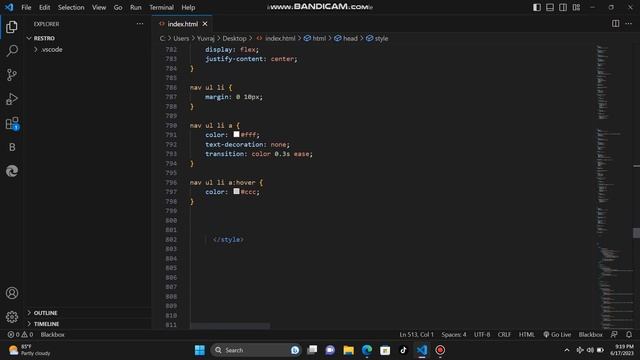640x360 pixels.
Task: Open color picker for #ccc swatch
Action: tap(236, 191)
